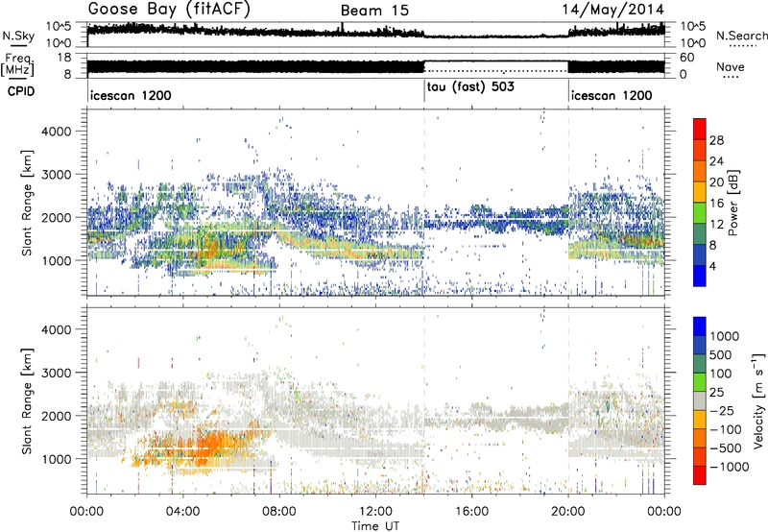Click the orange velocity patch near 05:00
This screenshot has height=532, width=768.
[x=214, y=447]
